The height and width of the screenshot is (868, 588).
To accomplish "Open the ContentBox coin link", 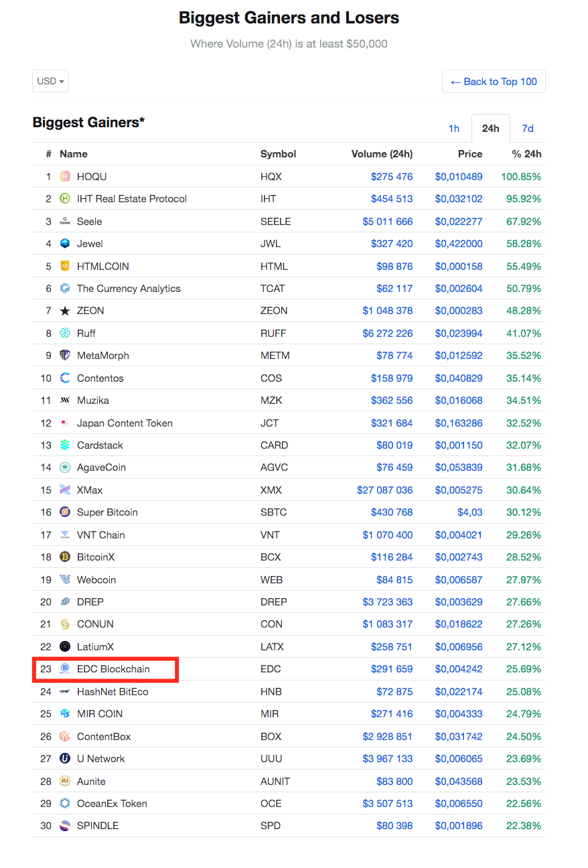I will point(104,737).
